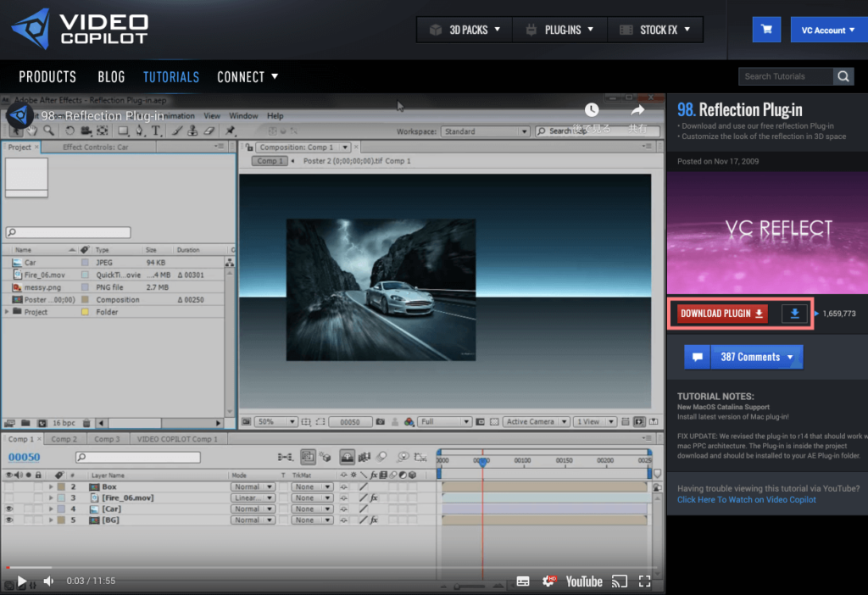Viewport: 868px width, 595px height.
Task: Toggle effects fx switch on Fire_06.mov layer
Action: pos(374,498)
